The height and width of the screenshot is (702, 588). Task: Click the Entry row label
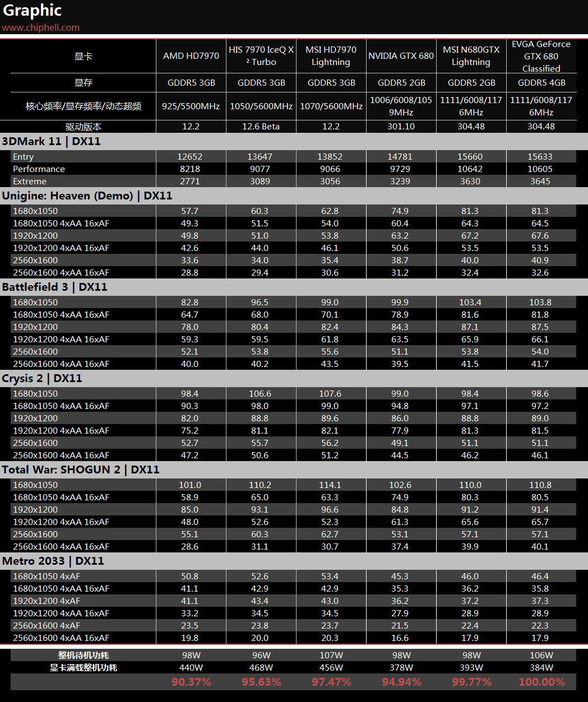(24, 157)
